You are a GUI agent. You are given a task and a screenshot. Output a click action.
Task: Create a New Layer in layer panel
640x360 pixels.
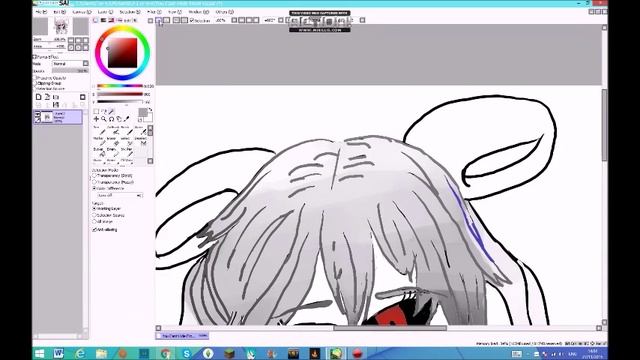38,97
